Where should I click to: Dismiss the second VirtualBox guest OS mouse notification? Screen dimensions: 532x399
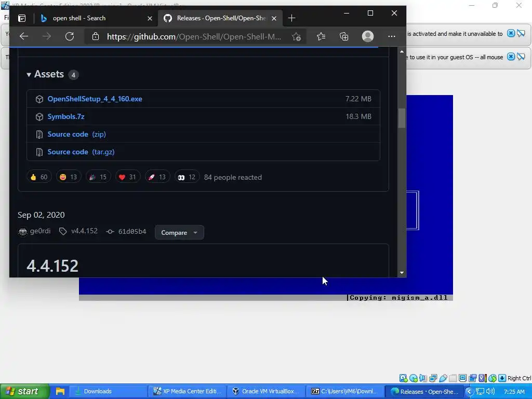click(511, 57)
